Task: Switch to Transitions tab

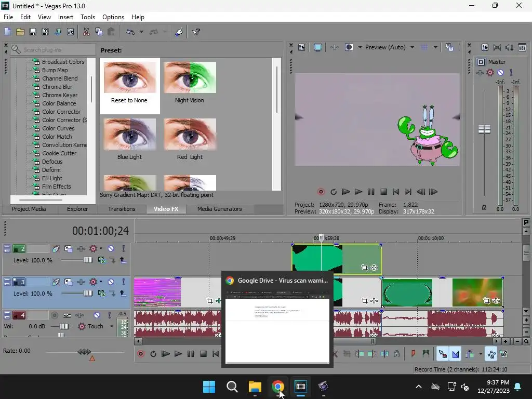Action: (122, 209)
